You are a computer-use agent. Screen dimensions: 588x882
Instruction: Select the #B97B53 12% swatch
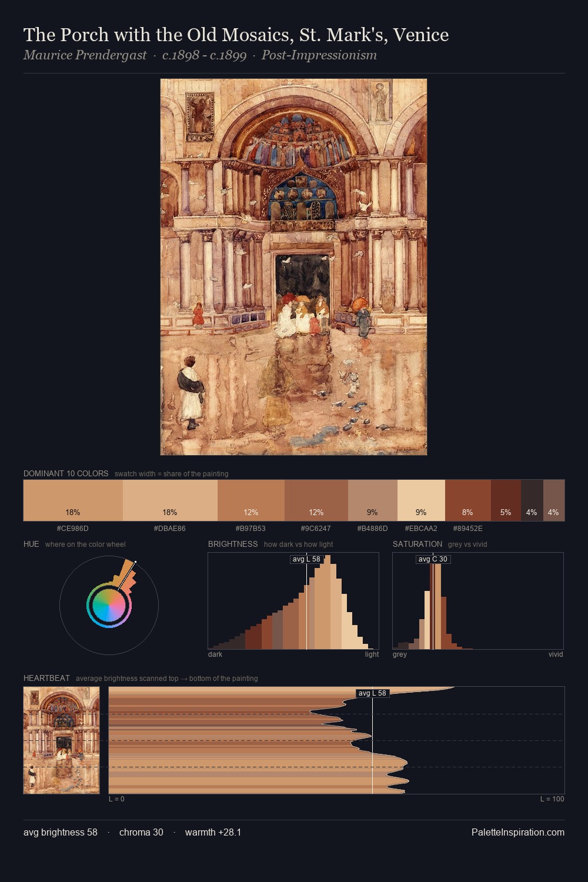click(x=251, y=500)
